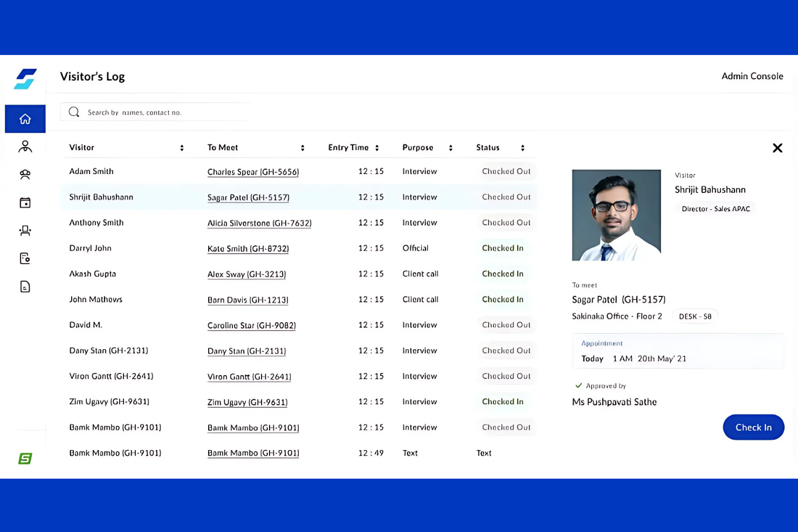Sort by Purpose column arrows
The height and width of the screenshot is (532, 798).
[451, 148]
